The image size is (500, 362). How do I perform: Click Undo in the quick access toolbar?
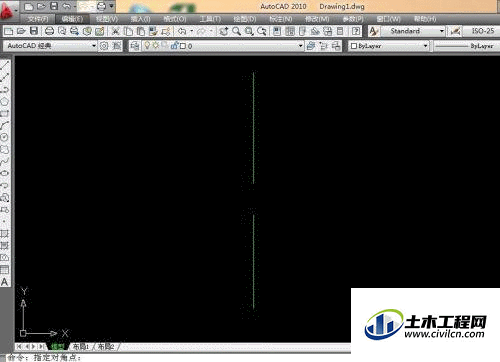pos(66,6)
